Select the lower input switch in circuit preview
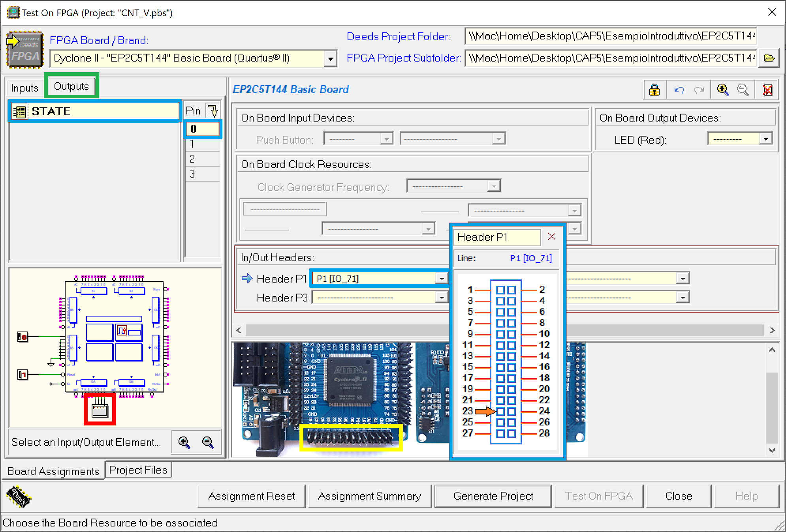Image resolution: width=786 pixels, height=532 pixels. point(23,375)
